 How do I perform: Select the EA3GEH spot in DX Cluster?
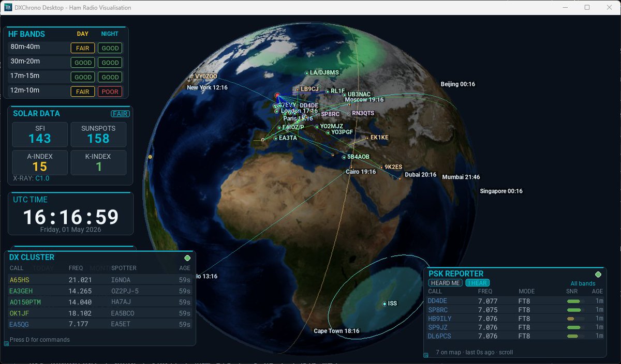point(100,291)
